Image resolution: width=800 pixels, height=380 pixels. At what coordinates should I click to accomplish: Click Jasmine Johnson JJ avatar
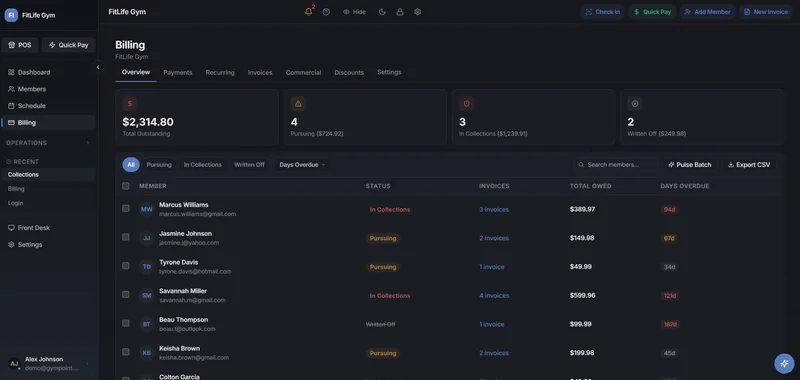(x=146, y=238)
